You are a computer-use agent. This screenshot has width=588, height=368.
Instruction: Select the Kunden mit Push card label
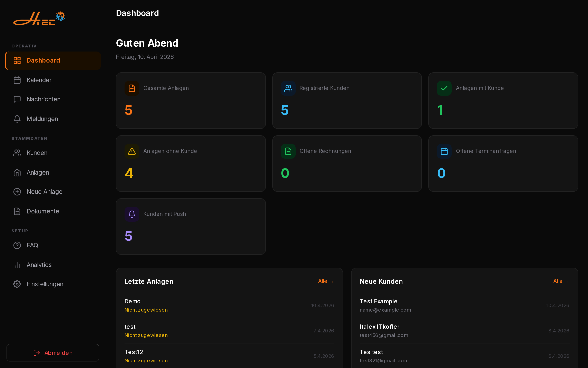(x=165, y=214)
